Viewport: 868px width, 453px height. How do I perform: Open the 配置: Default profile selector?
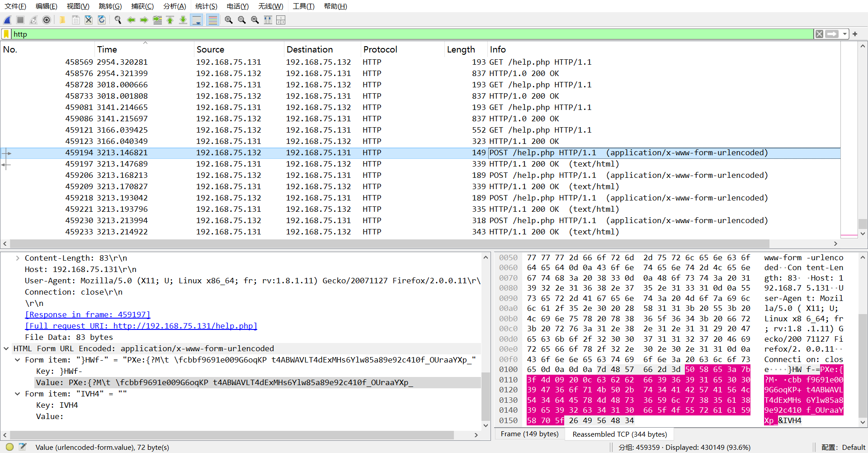(843, 447)
